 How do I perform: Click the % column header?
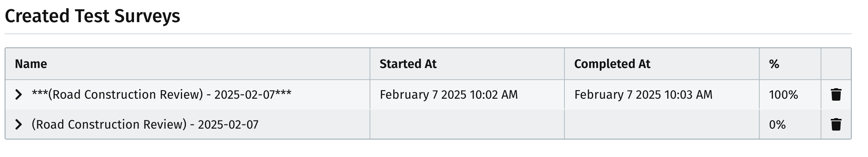(x=774, y=64)
